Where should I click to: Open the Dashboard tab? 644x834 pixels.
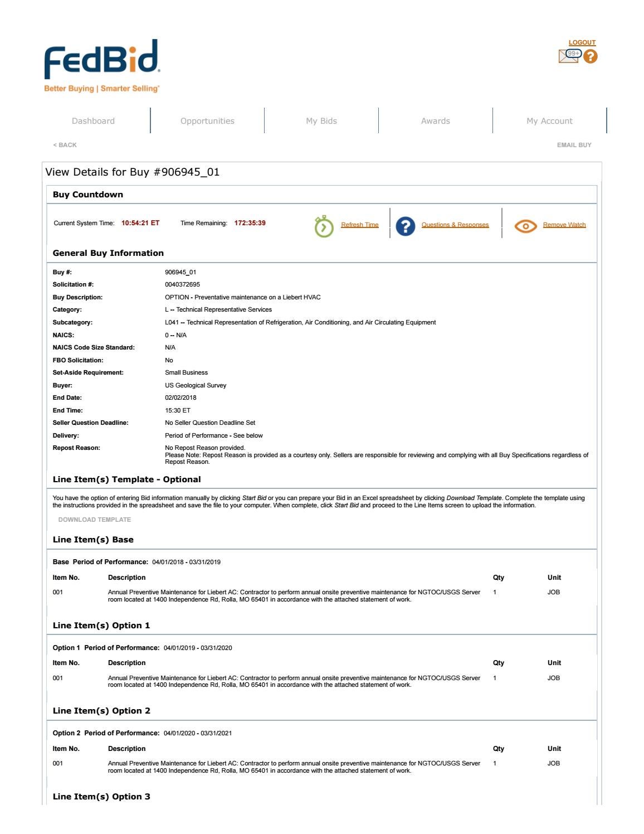point(93,121)
